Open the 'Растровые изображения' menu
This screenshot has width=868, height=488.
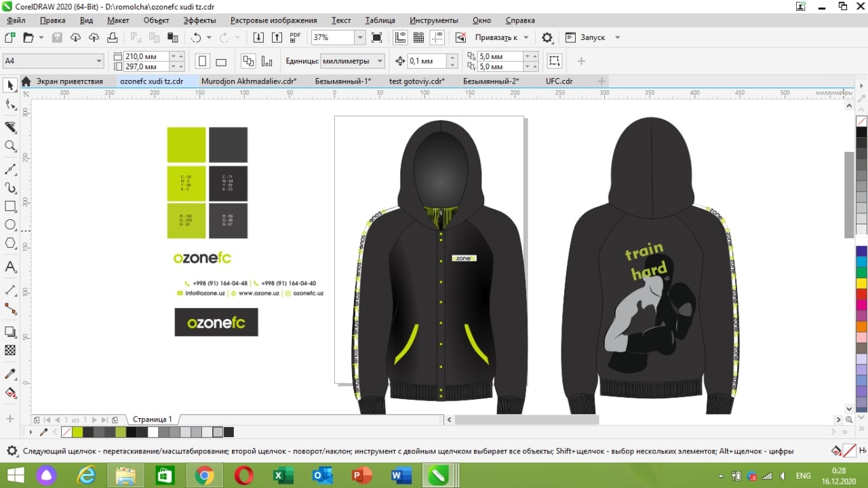pos(273,20)
